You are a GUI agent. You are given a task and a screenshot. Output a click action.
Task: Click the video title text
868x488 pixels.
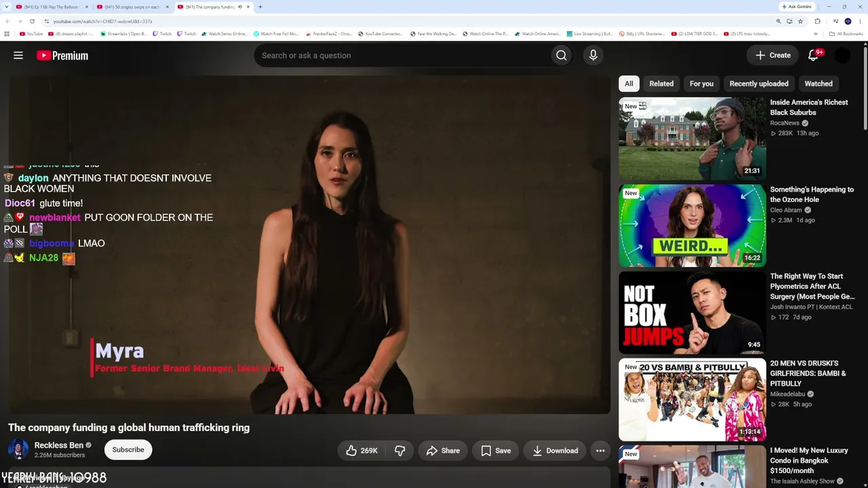(x=129, y=428)
